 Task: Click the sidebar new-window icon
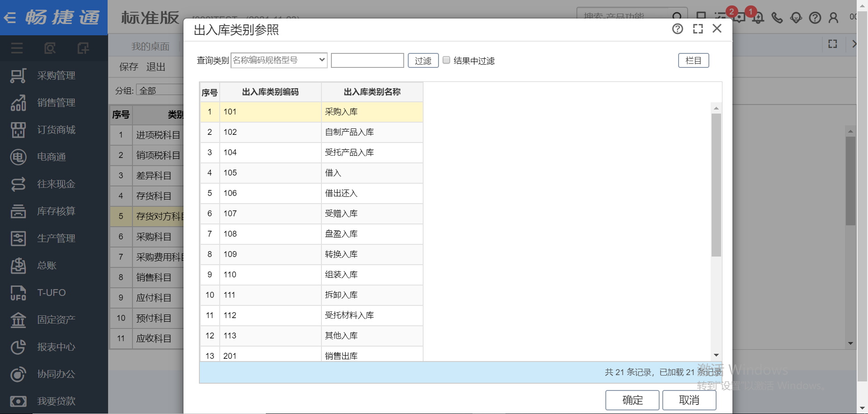(83, 48)
